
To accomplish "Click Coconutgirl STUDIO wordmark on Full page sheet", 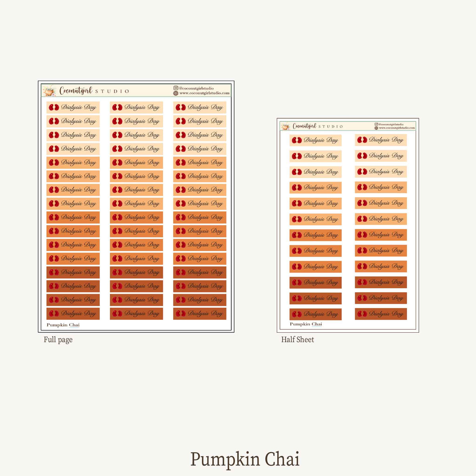I will coord(94,91).
